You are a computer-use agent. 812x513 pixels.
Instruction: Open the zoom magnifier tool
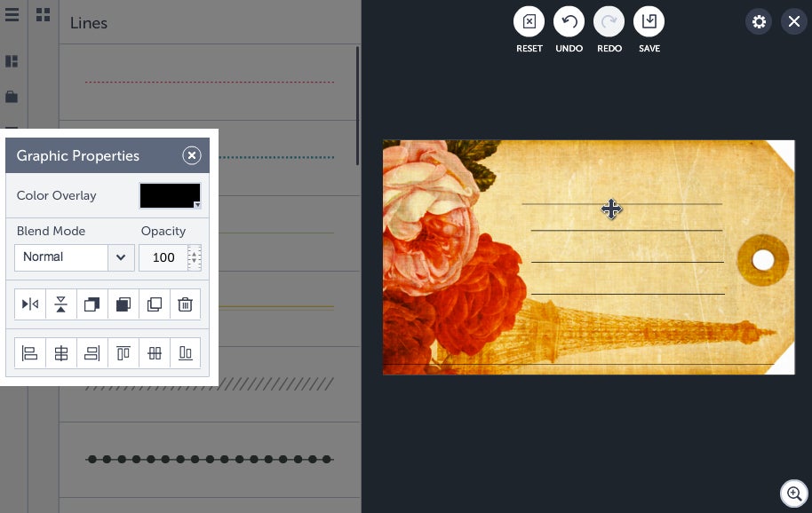pyautogui.click(x=794, y=493)
